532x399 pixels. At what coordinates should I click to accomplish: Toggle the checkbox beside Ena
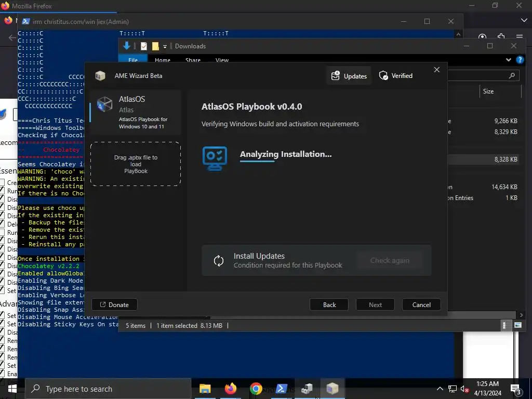[x=2, y=374]
